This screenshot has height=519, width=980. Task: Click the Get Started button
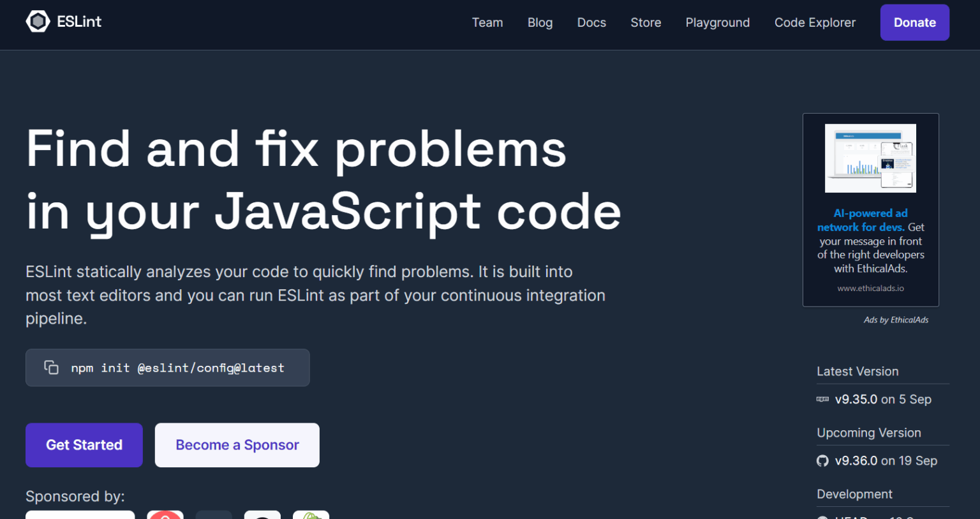tap(84, 445)
